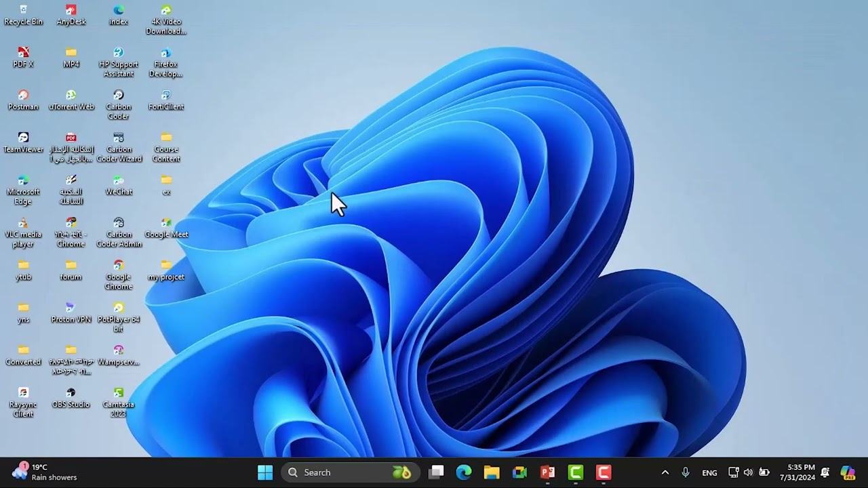Expand the hidden system tray icons
The image size is (868, 488).
coord(665,472)
